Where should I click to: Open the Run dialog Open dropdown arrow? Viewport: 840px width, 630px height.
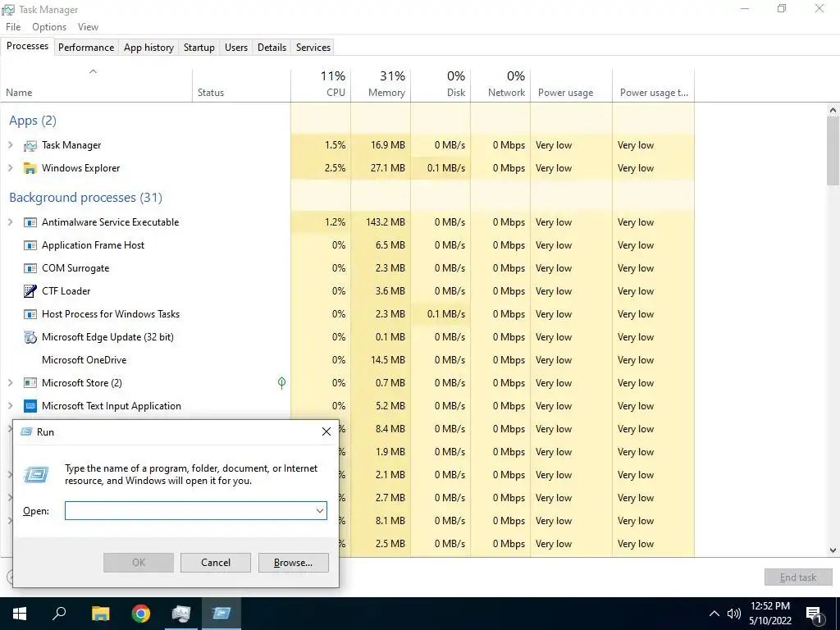click(x=320, y=511)
